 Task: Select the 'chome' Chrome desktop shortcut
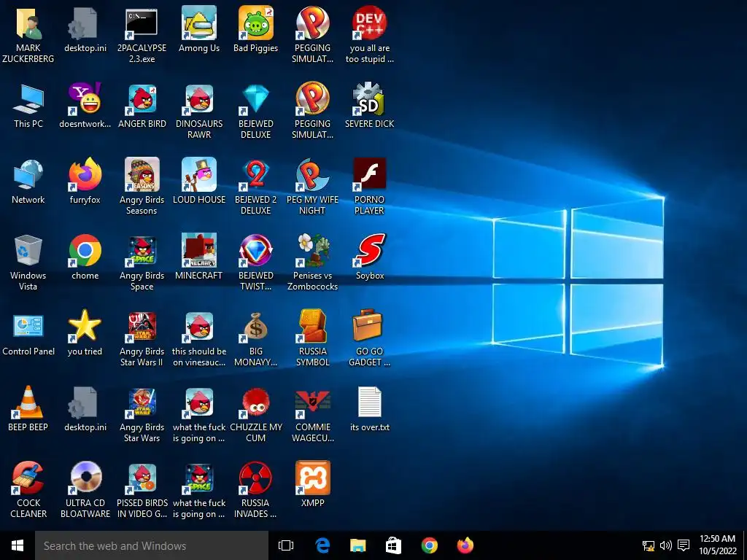(85, 251)
